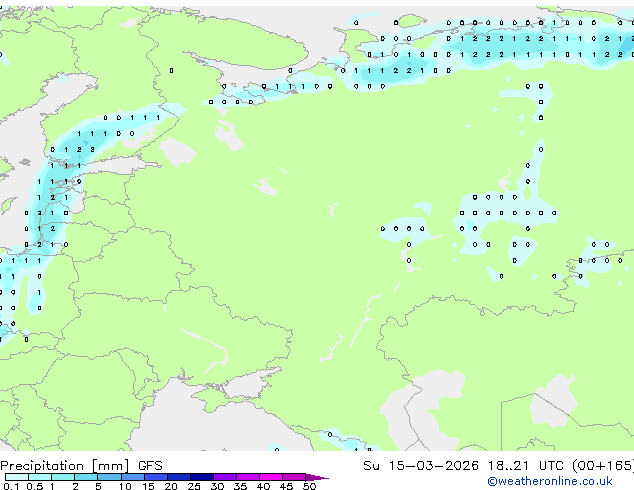The height and width of the screenshot is (490, 634).
Task: Click the 2–5 mm legend swatch
Action: coord(86,477)
